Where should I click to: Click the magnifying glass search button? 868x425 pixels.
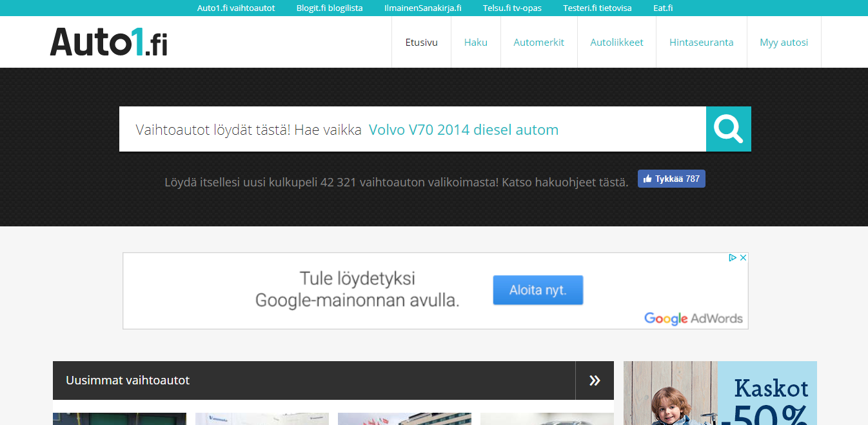tap(729, 129)
